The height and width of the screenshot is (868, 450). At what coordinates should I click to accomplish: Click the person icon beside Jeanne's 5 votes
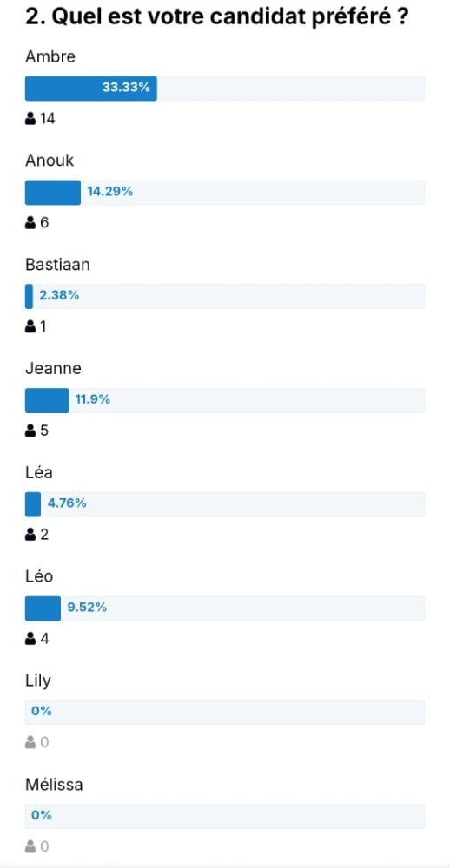click(30, 431)
